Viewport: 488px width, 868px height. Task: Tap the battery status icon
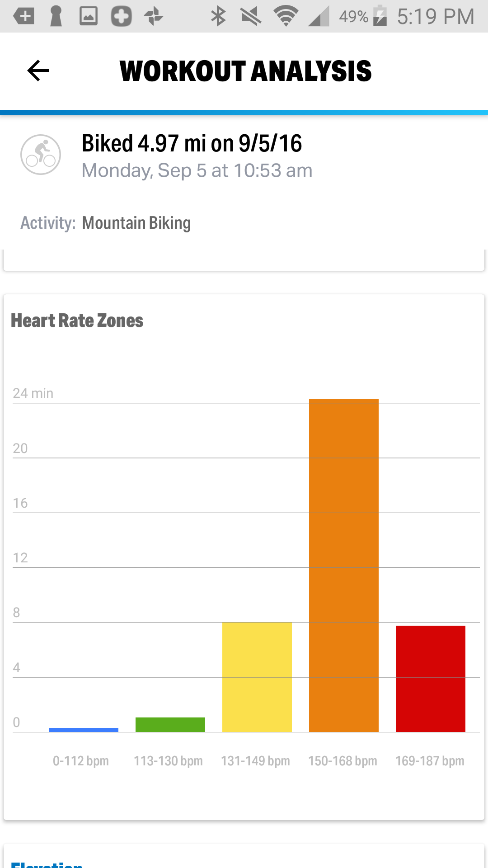point(380,16)
